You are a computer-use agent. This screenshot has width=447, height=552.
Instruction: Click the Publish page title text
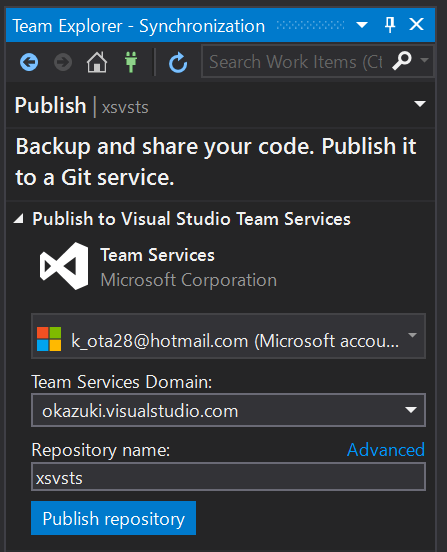point(51,105)
